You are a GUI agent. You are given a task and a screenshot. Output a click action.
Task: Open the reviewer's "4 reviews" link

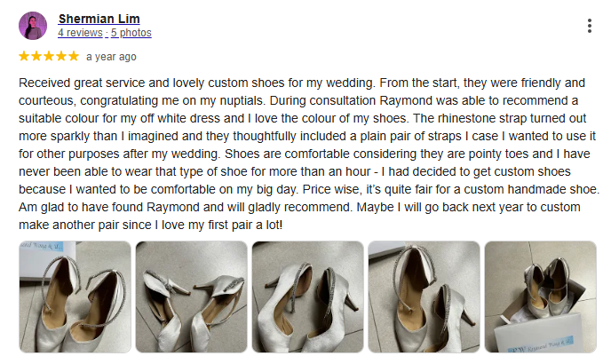pos(80,33)
